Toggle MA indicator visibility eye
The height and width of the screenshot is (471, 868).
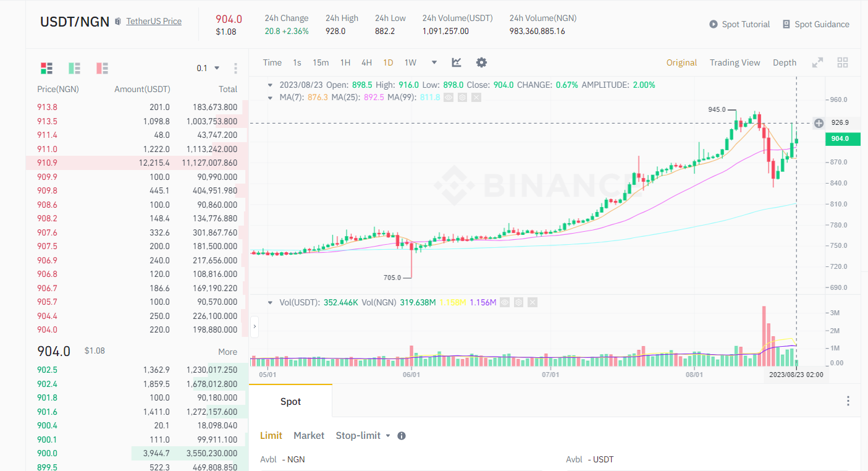point(449,98)
